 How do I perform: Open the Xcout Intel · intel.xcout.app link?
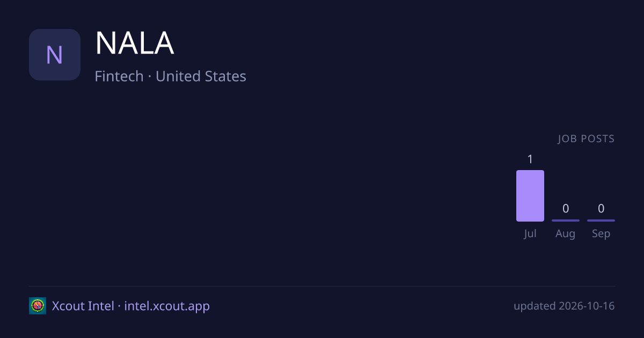(x=131, y=306)
